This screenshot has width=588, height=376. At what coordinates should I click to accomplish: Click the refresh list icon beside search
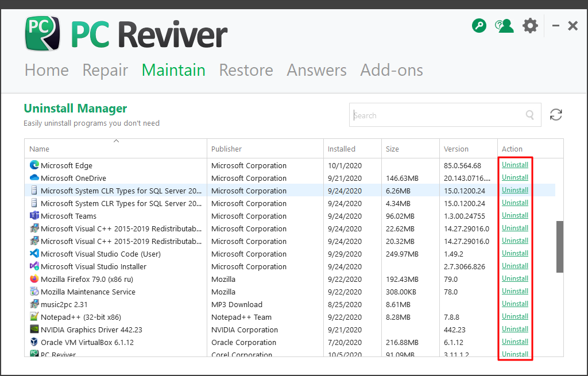[556, 115]
